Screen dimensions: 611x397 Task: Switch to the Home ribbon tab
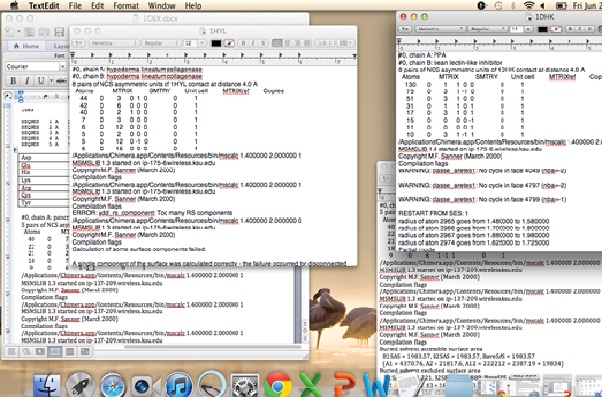[x=26, y=46]
